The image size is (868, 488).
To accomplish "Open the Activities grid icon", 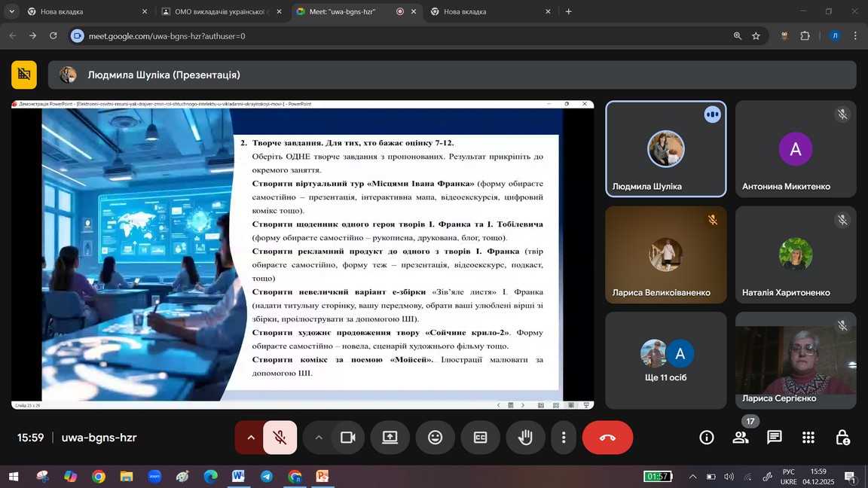I will tap(808, 438).
